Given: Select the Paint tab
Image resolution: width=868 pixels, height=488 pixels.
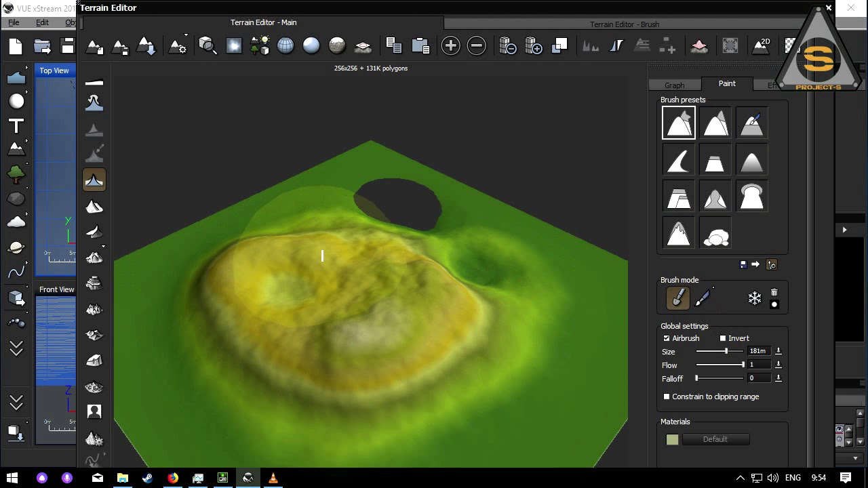Looking at the screenshot, I should coord(727,83).
